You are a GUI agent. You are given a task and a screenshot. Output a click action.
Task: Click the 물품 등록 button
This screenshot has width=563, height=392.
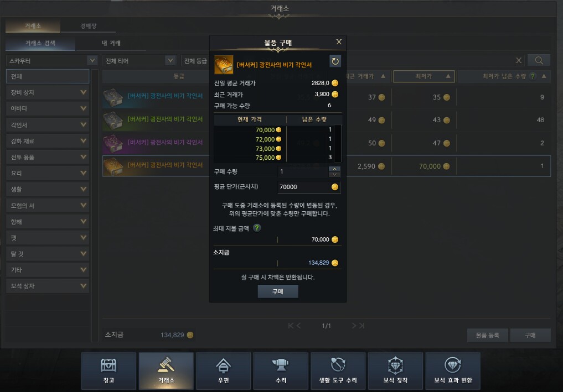coord(487,335)
